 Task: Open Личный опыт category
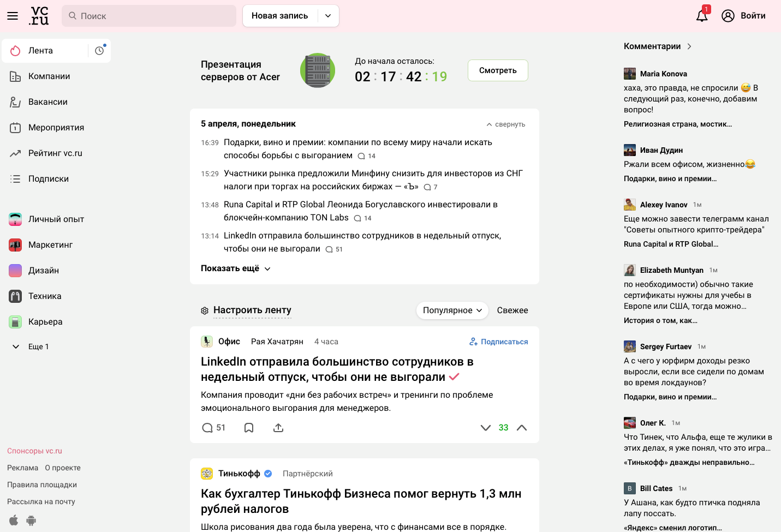click(x=56, y=219)
